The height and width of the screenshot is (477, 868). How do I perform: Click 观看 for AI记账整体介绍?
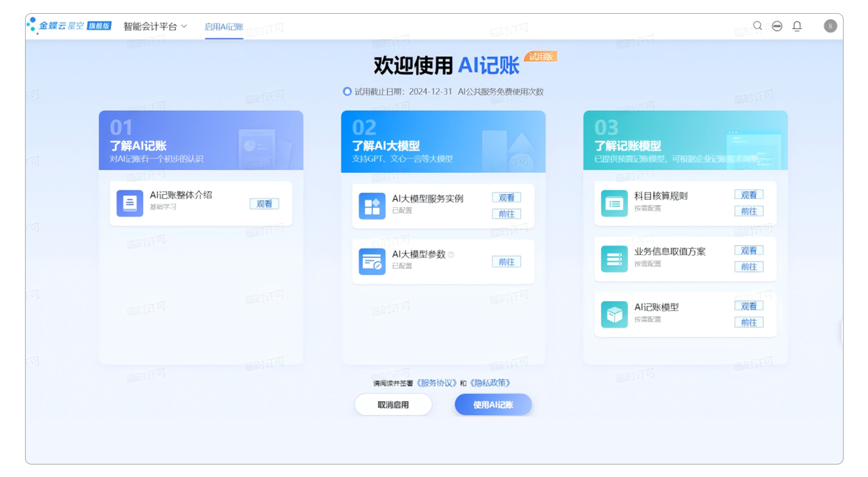(264, 203)
